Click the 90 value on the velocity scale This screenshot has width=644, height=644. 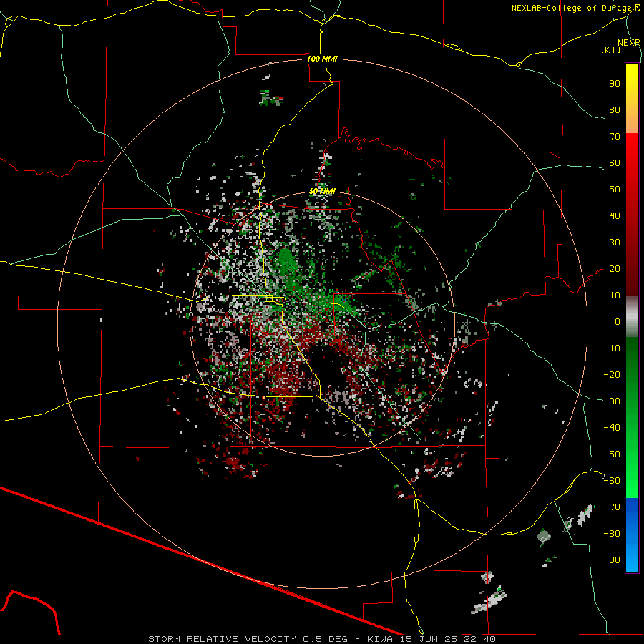(x=615, y=84)
